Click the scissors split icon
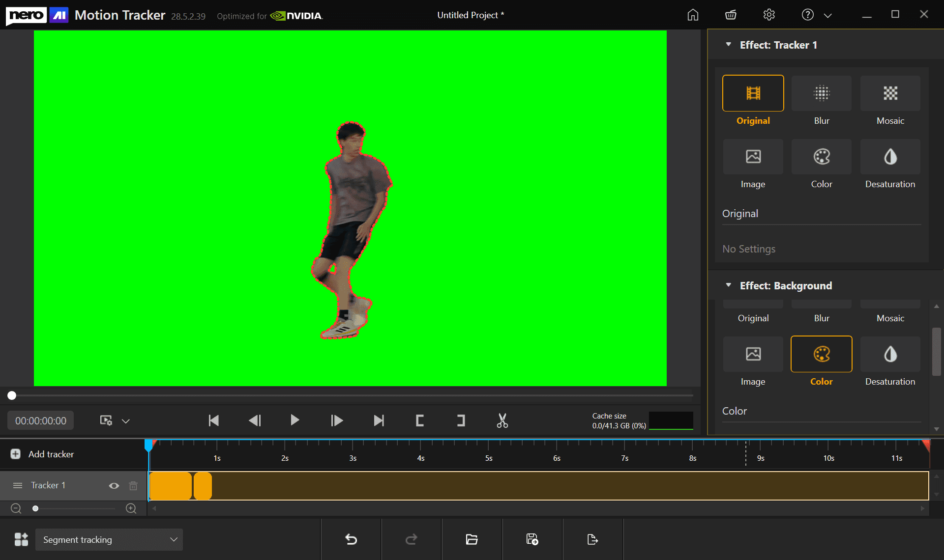This screenshot has width=944, height=560. (502, 420)
